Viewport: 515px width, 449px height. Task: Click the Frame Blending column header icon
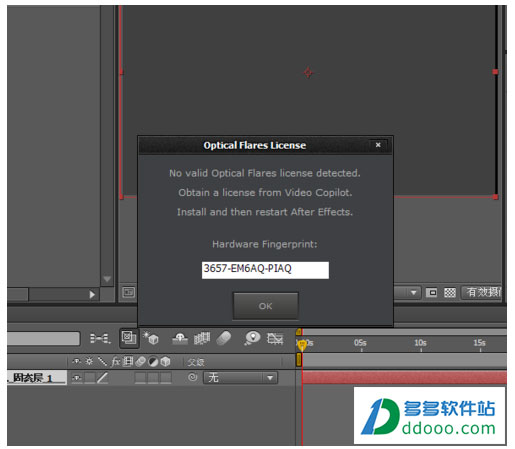(x=128, y=361)
